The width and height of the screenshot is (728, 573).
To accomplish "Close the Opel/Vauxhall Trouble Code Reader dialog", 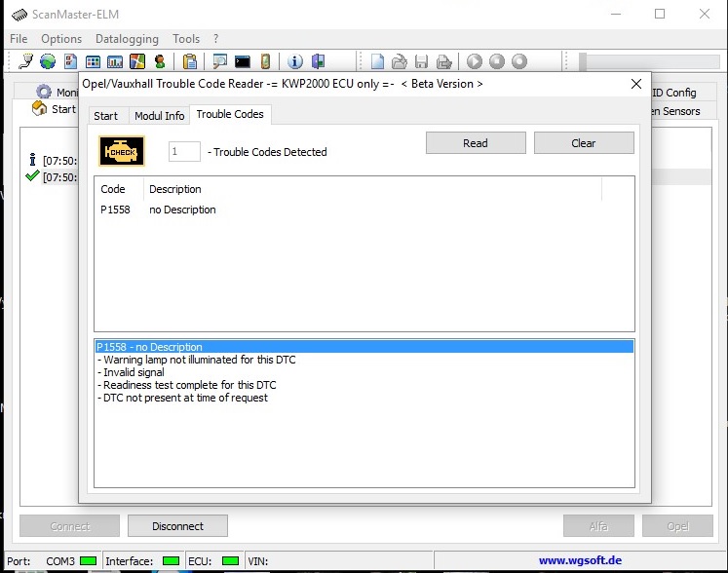I will pos(634,85).
